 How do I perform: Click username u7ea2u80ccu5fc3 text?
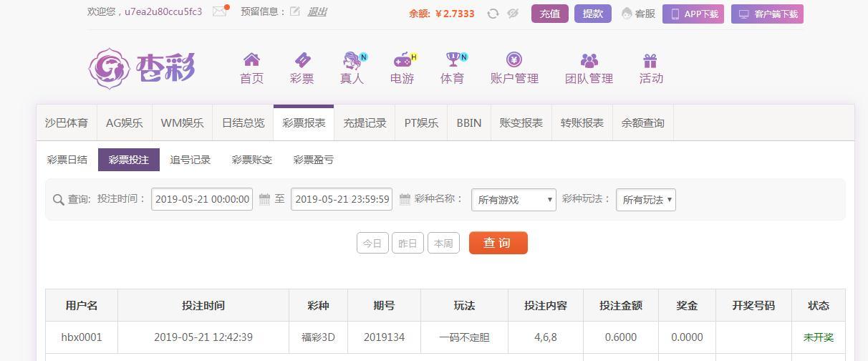coord(163,11)
